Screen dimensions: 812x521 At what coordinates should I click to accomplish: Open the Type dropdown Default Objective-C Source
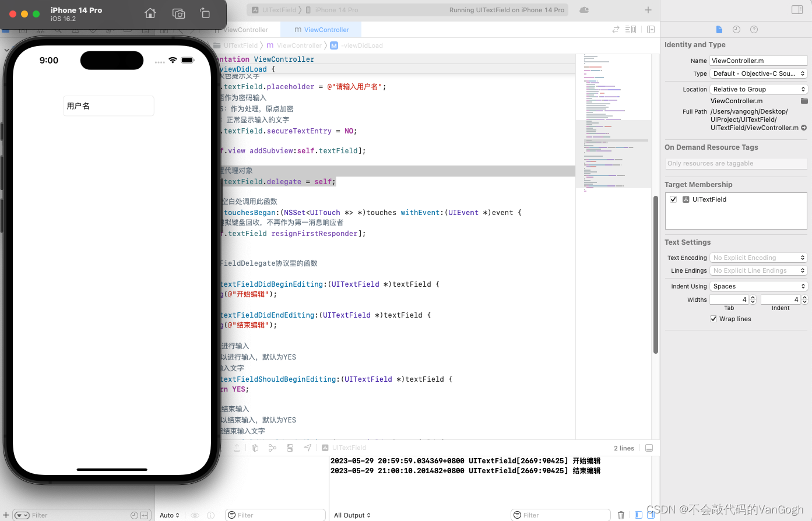(x=758, y=73)
